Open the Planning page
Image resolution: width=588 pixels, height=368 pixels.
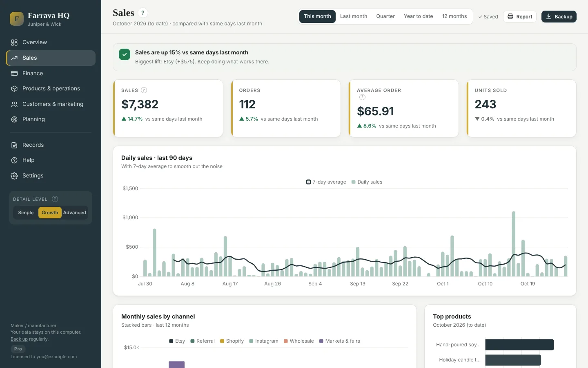click(51, 119)
